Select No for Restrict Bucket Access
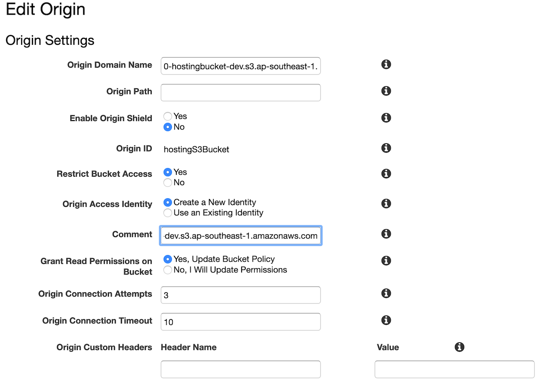Screen dimensions: 539x392 click(167, 183)
